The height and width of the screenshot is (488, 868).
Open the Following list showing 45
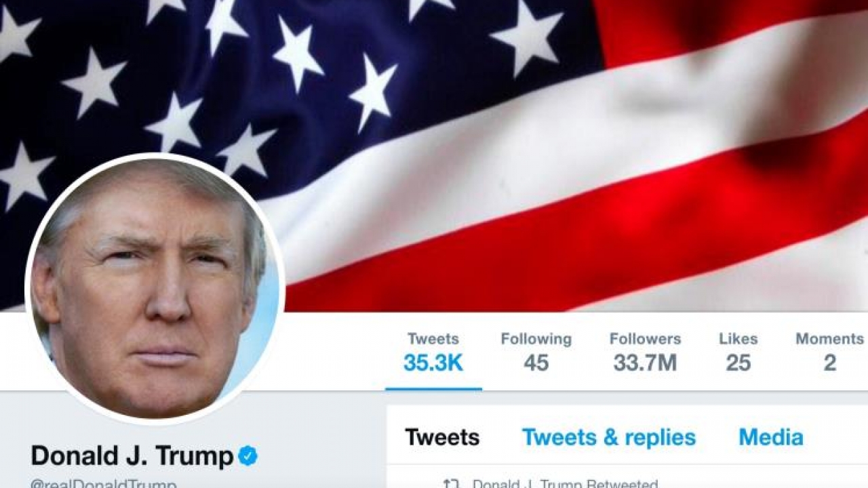pyautogui.click(x=536, y=352)
